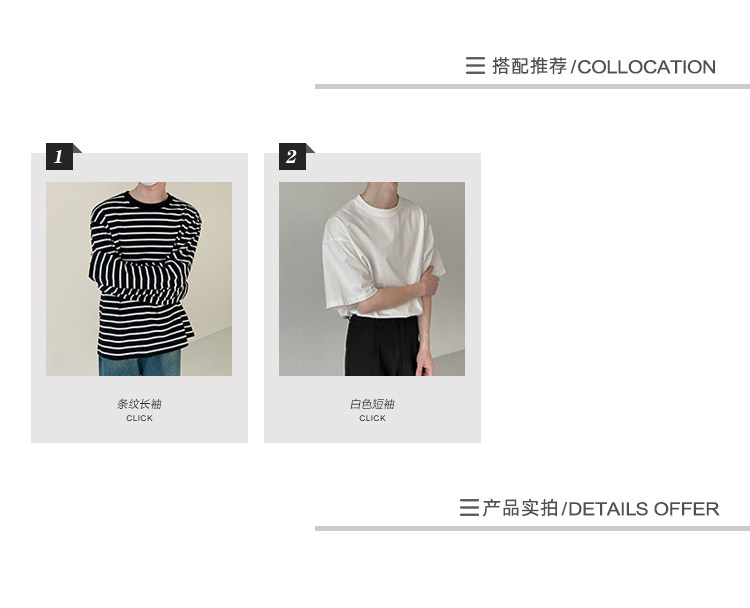
Task: Click the 条纹长袖 product label
Action: [x=139, y=404]
